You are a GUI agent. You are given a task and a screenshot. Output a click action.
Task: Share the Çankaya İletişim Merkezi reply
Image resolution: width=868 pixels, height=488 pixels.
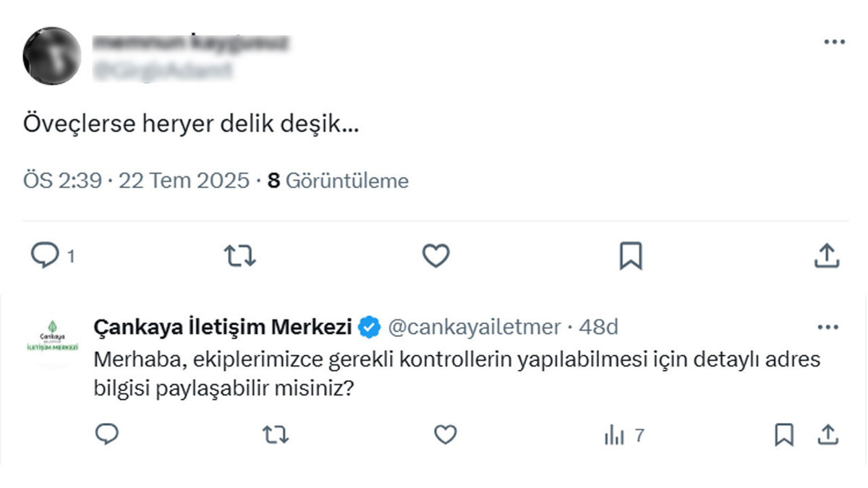coord(827,434)
